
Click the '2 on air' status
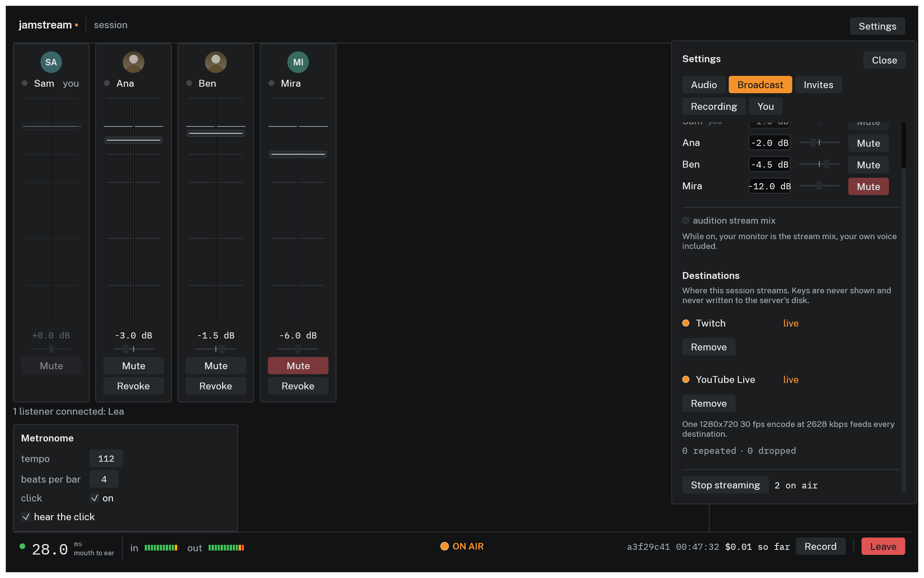(796, 485)
